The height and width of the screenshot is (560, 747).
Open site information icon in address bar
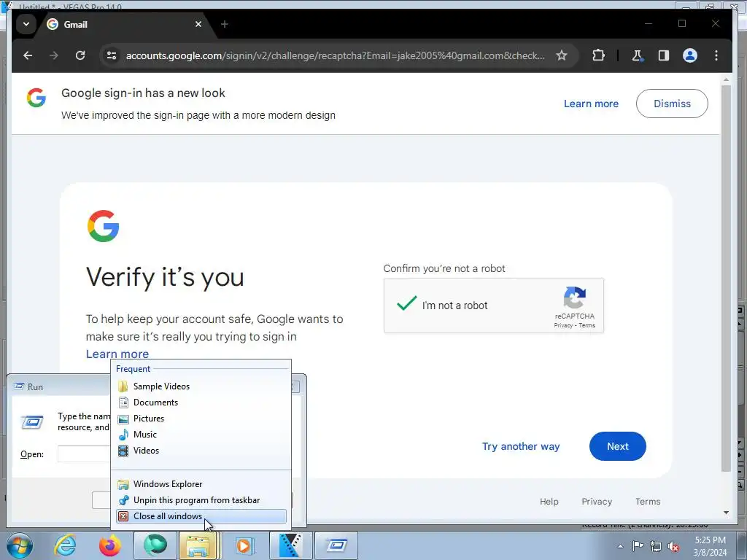click(x=112, y=55)
